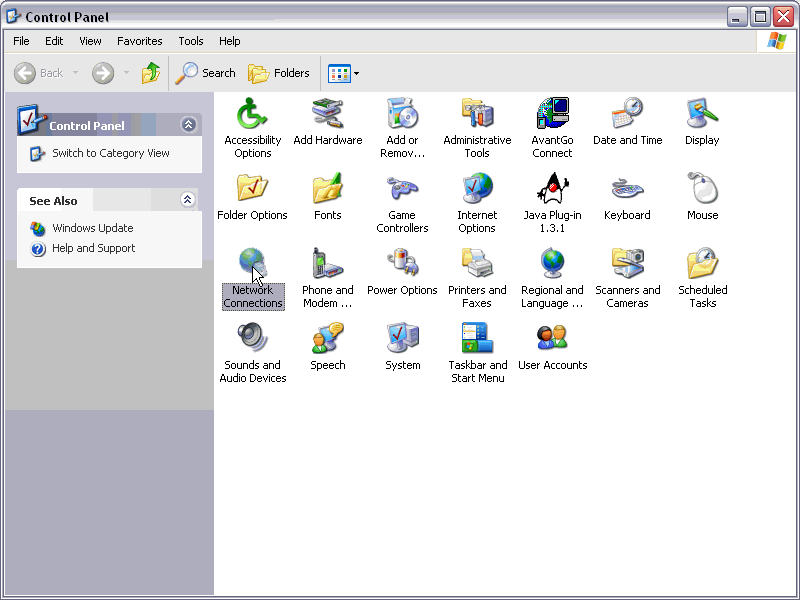800x600 pixels.
Task: Open the File menu
Action: [21, 41]
